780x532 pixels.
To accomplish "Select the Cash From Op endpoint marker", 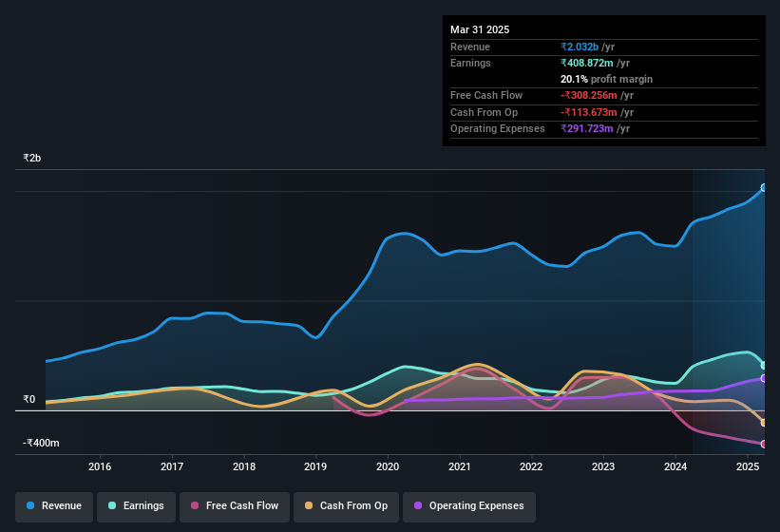I will point(764,423).
